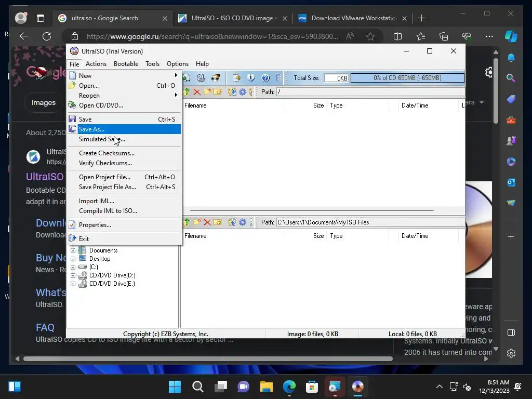
Task: Choose Compile IML to ISO... entry
Action: click(x=124, y=211)
